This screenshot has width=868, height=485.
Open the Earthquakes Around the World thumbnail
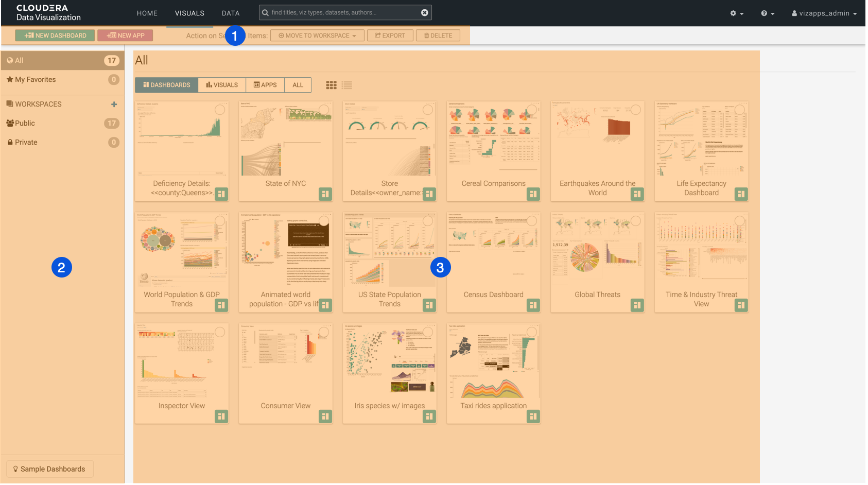point(597,139)
